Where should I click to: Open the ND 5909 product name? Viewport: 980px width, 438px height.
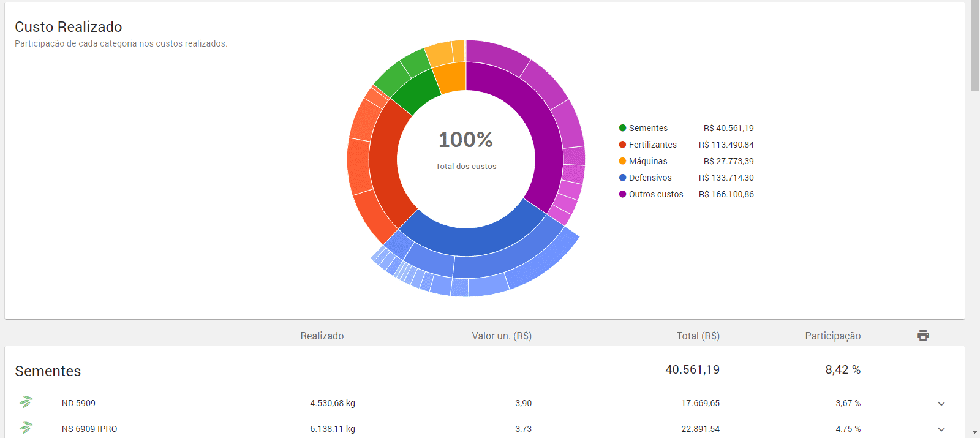click(78, 403)
